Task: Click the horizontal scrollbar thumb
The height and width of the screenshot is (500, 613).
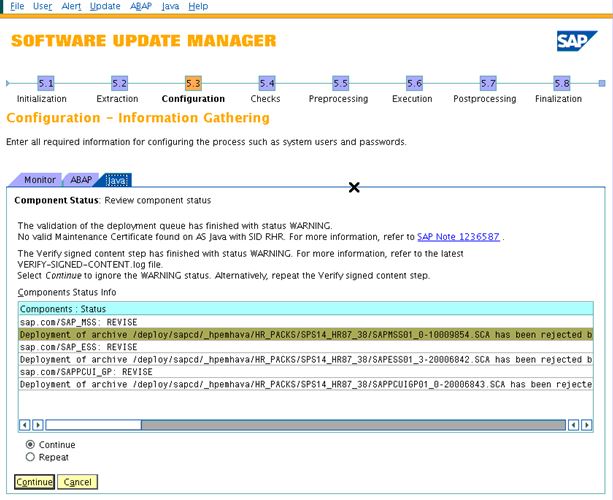Action: (93, 425)
